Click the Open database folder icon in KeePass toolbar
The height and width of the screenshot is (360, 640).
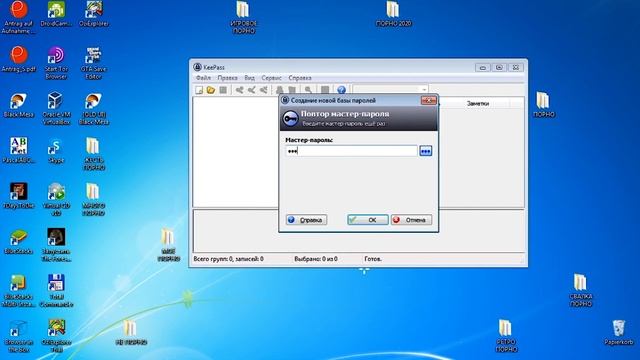(x=211, y=90)
